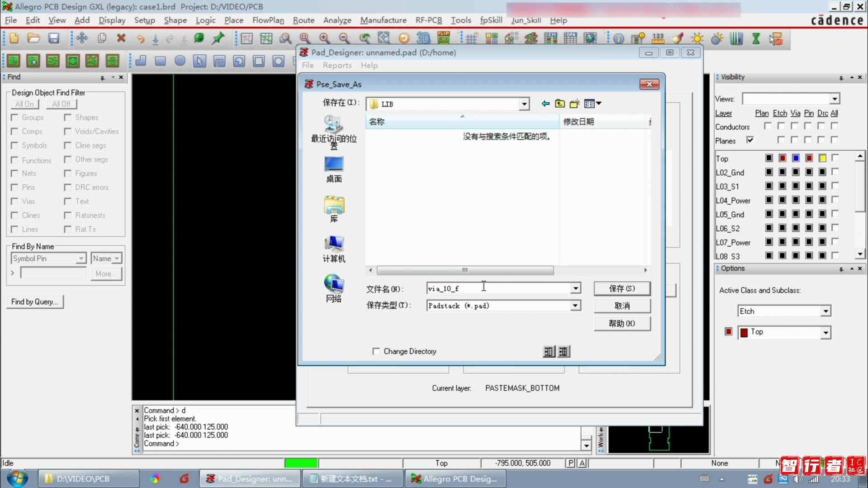Open the Computer (计算机) location shortcut
Screen dimensions: 868x488
click(x=334, y=249)
